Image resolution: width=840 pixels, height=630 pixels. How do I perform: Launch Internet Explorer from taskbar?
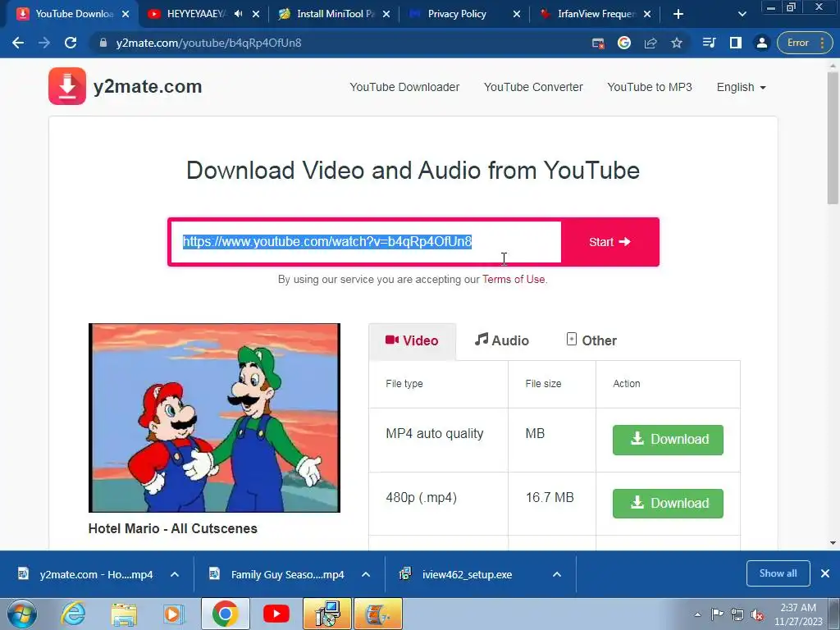(73, 614)
